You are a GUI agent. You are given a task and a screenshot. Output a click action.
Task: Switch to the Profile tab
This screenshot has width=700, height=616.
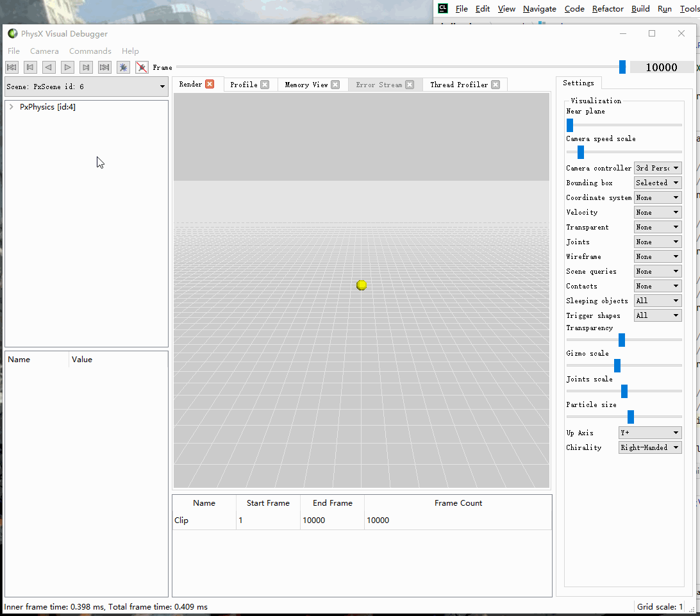click(244, 85)
